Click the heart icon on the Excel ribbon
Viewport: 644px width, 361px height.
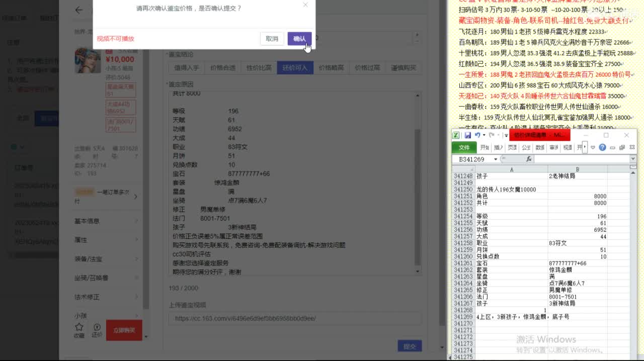pos(593,147)
